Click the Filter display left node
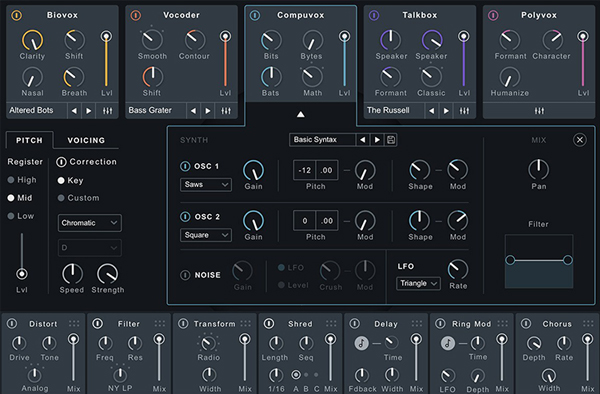This screenshot has height=394, width=600. point(510,260)
